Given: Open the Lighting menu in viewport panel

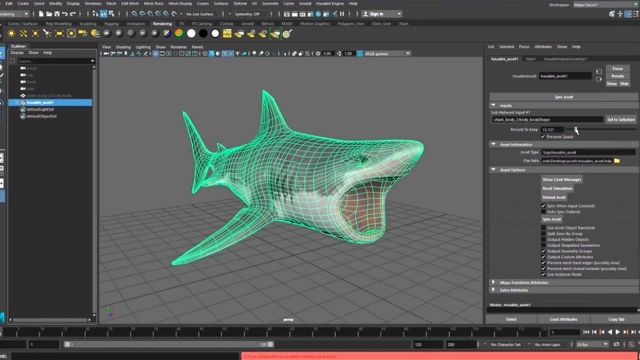Looking at the screenshot, I should click(x=143, y=47).
